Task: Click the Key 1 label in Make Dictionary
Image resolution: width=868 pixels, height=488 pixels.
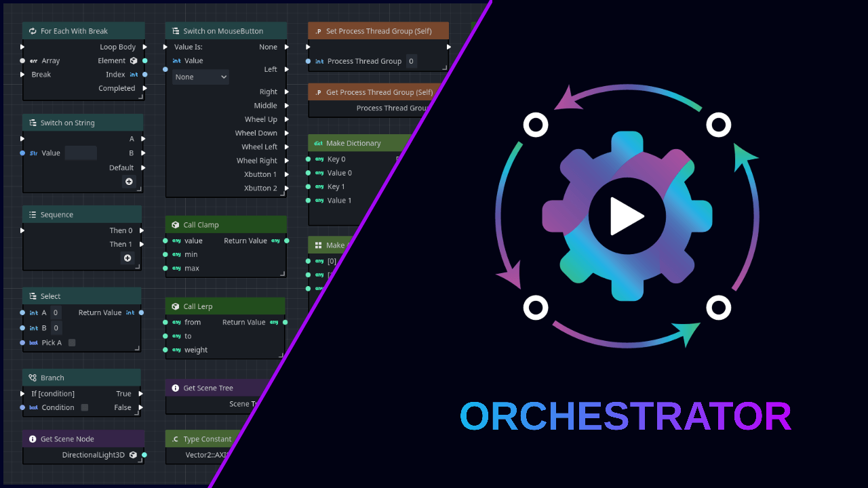Action: point(336,186)
